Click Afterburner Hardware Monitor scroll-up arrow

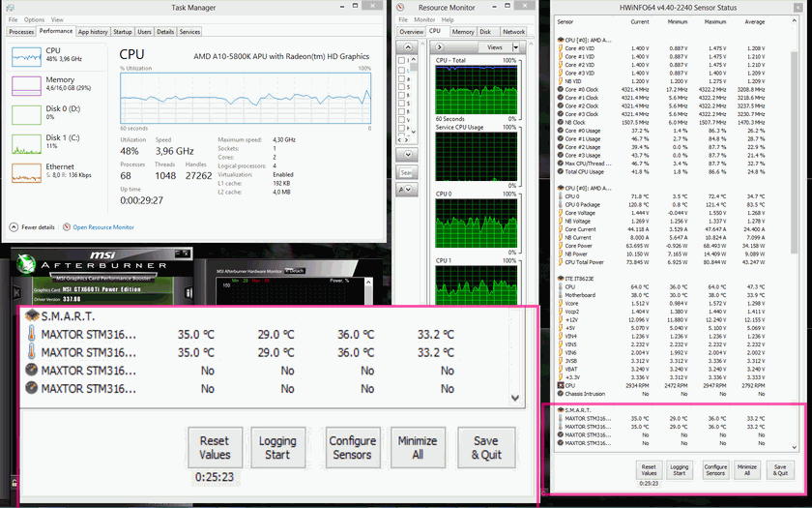tap(368, 283)
